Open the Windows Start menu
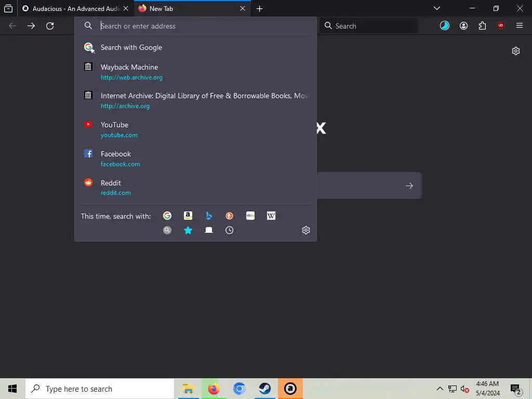The height and width of the screenshot is (399, 532). (x=12, y=389)
